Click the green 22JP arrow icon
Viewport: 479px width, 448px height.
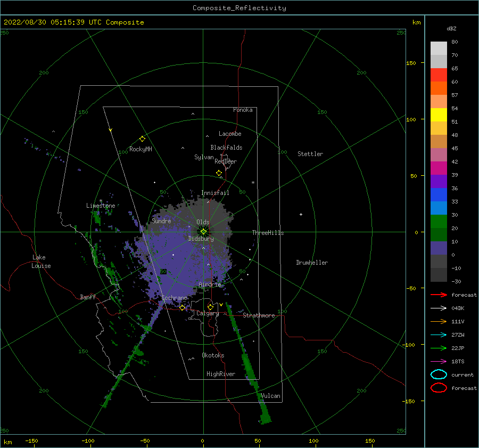click(439, 348)
